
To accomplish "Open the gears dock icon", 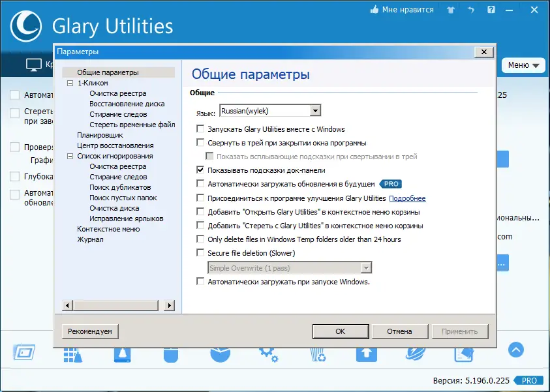I will click(x=269, y=355).
